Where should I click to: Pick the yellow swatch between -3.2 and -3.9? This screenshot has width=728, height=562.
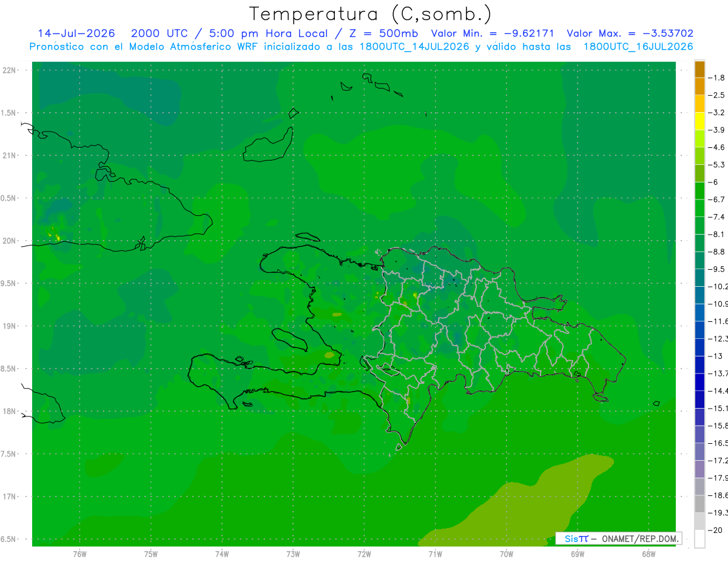[699, 121]
